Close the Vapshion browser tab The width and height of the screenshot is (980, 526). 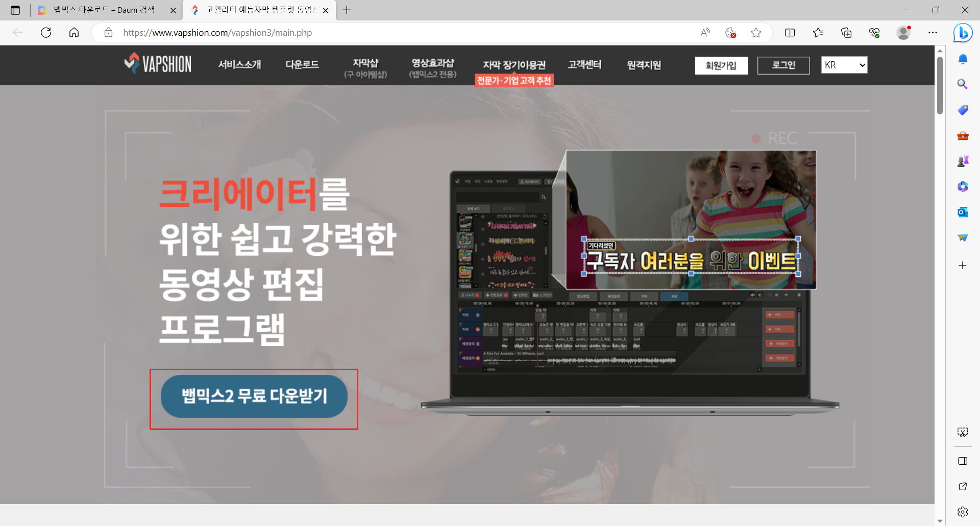tap(326, 10)
